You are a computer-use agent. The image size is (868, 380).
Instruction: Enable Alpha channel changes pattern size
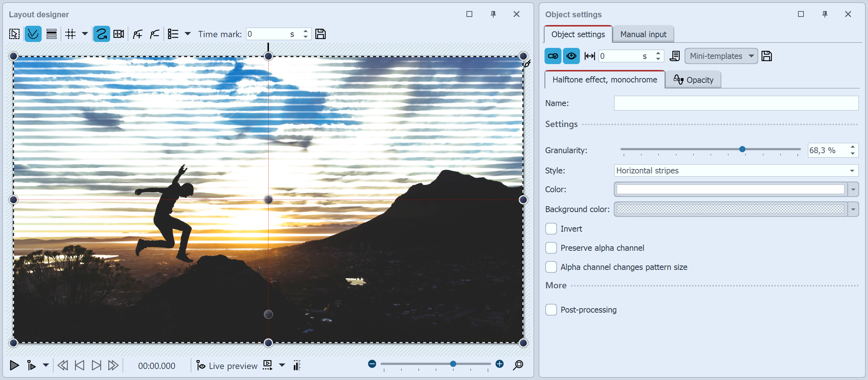(551, 267)
